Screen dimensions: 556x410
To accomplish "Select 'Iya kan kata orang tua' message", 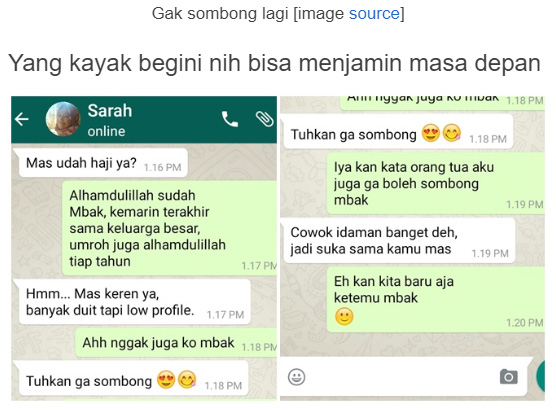I will (x=435, y=183).
